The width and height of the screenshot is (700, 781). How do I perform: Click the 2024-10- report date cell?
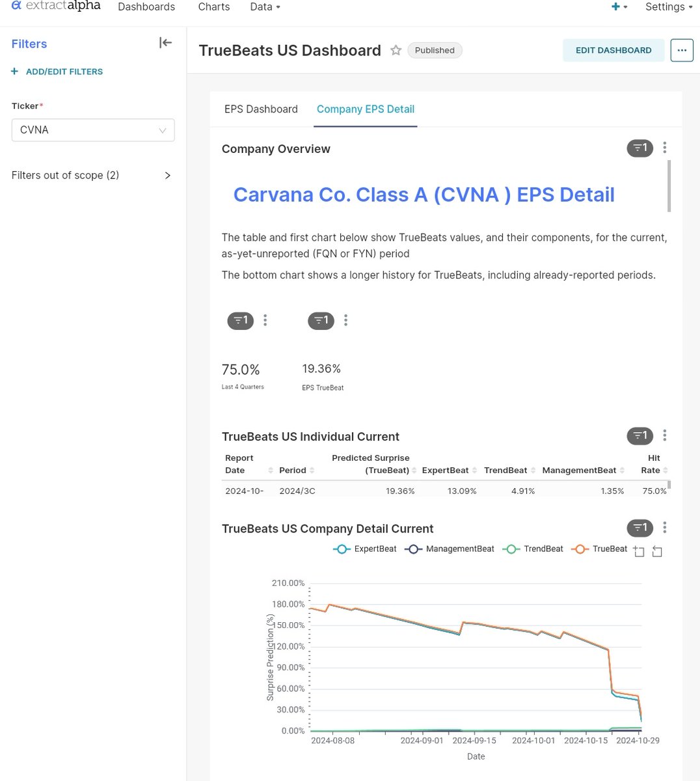245,491
